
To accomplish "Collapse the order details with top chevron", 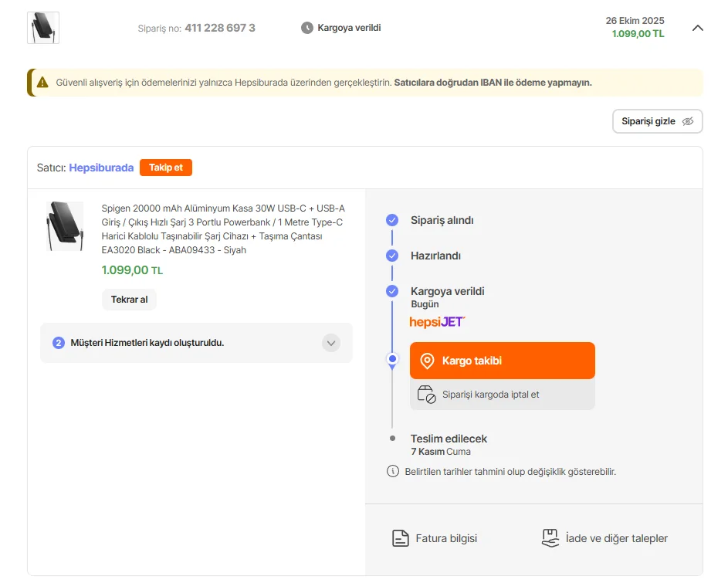I will coord(697,28).
